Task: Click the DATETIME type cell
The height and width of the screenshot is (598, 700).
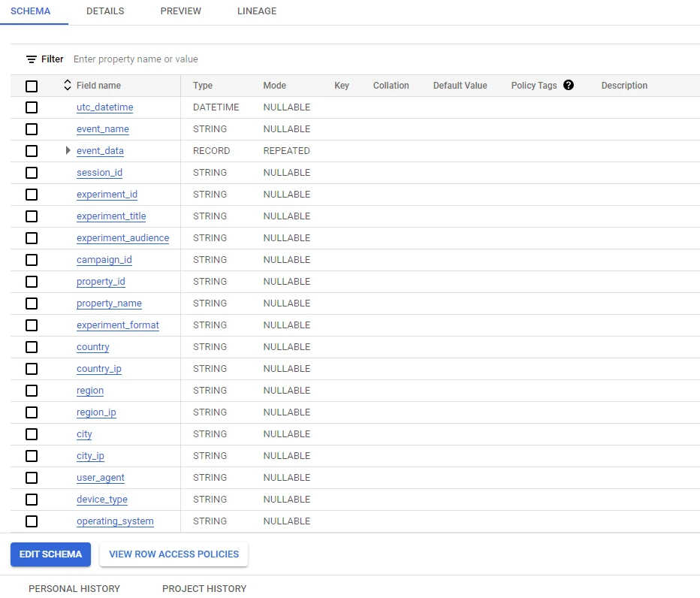Action: point(216,107)
